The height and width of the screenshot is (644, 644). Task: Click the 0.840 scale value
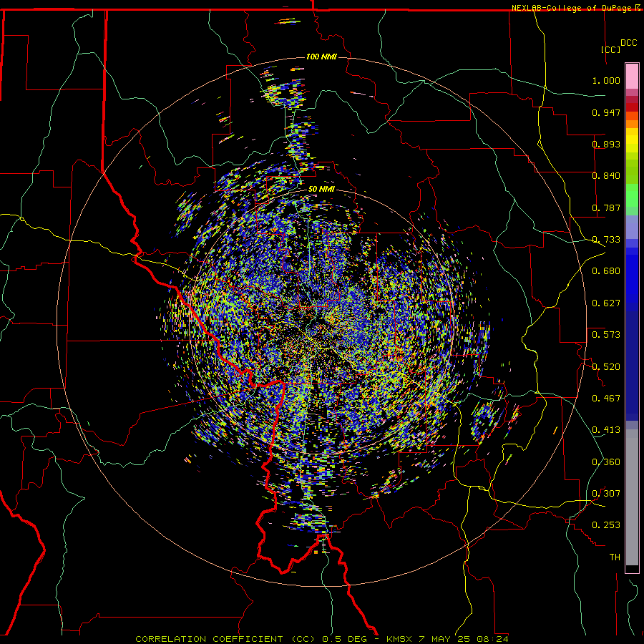tap(606, 176)
